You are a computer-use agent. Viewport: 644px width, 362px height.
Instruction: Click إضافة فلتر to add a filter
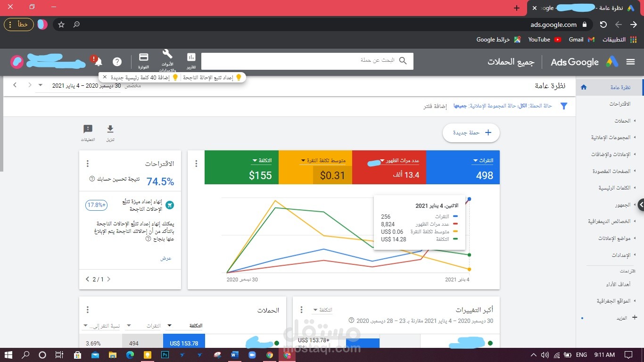(435, 106)
